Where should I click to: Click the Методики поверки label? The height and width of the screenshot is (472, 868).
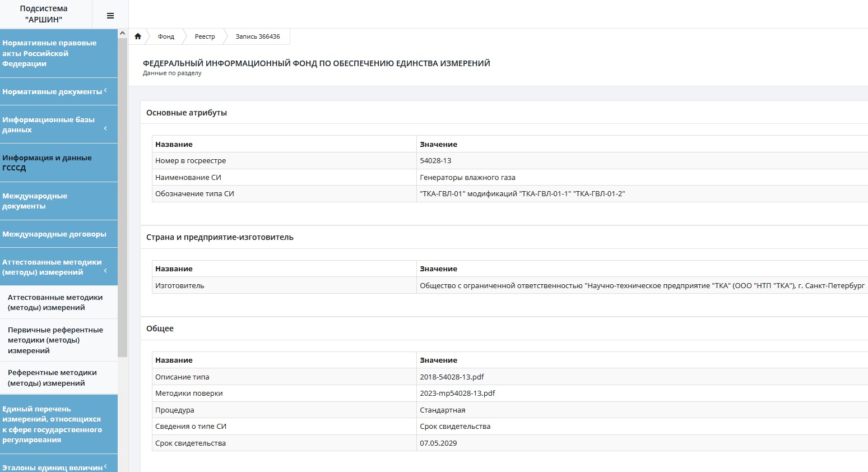(189, 393)
